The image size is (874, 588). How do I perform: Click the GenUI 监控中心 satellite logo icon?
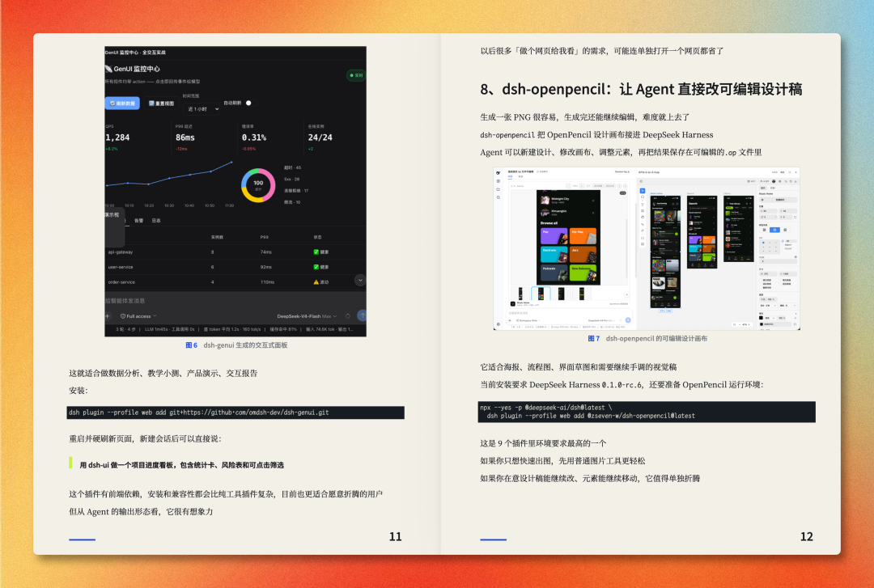(108, 69)
